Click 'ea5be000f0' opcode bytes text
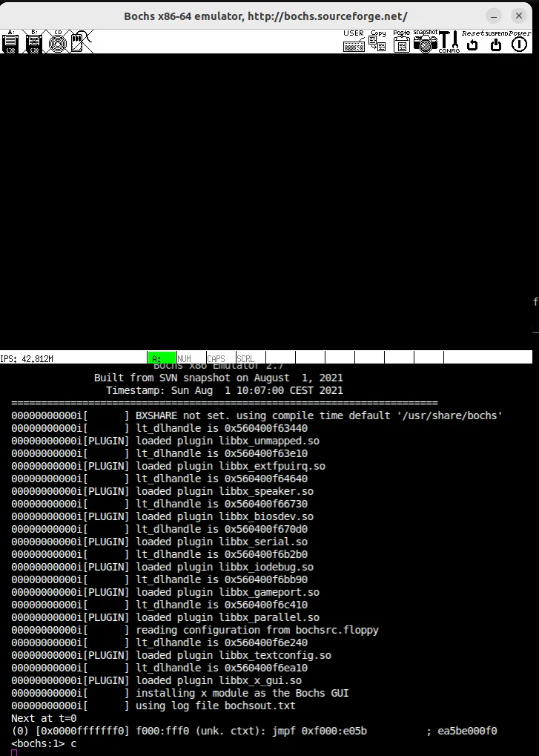The height and width of the screenshot is (756, 539). 467,731
